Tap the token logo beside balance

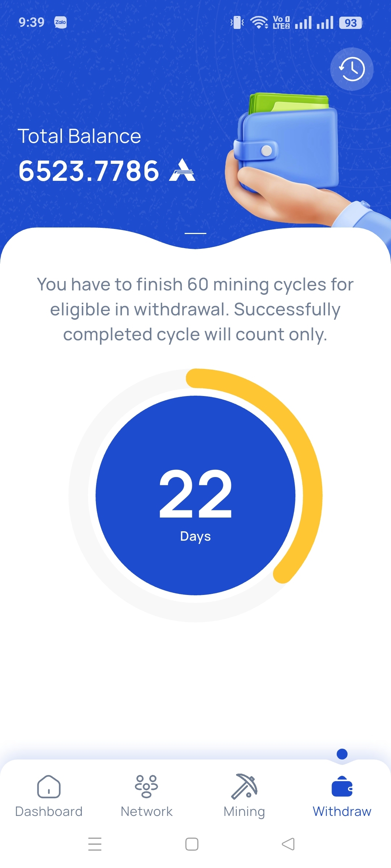[x=182, y=170]
